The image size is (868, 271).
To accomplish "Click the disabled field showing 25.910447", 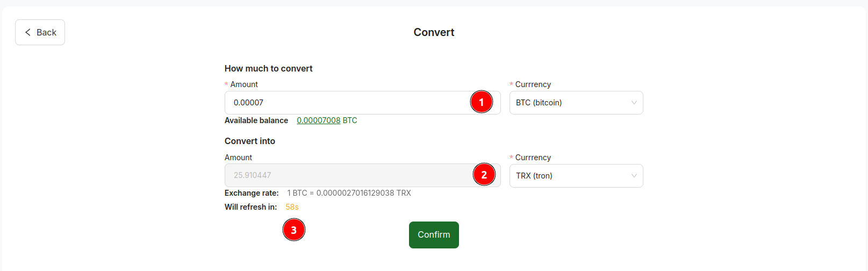I will click(x=363, y=175).
